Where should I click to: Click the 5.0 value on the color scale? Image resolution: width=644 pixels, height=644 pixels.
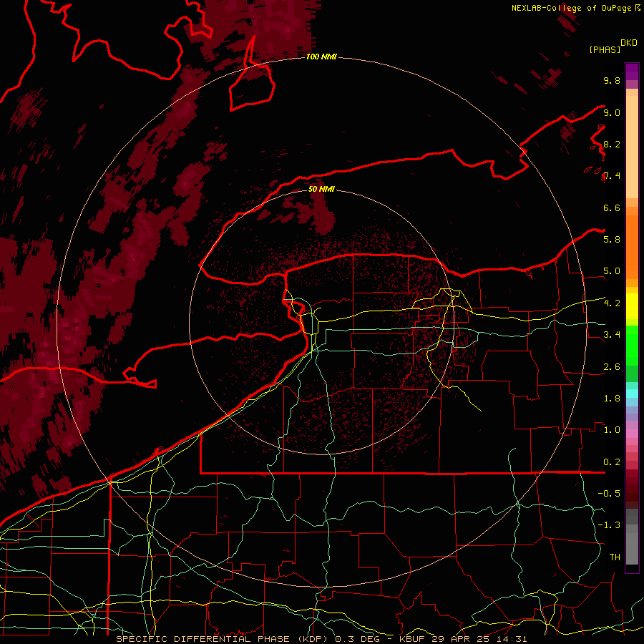coord(612,271)
